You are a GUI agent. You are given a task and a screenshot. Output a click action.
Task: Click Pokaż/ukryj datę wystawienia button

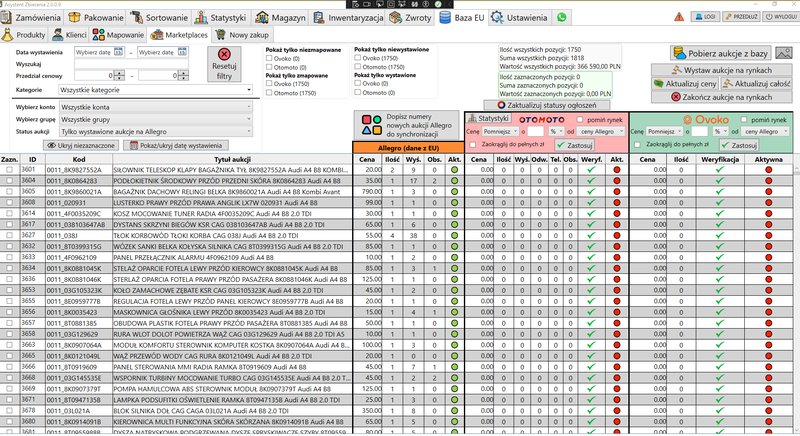177,145
